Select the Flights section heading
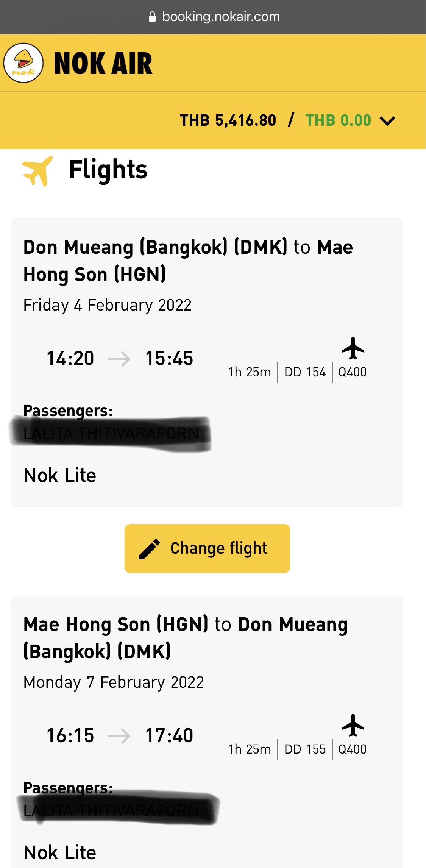The width and height of the screenshot is (426, 868). tap(108, 170)
